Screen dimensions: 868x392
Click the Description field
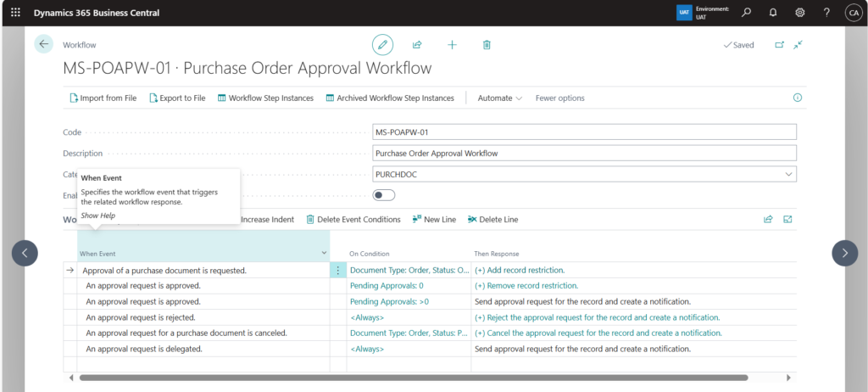click(x=585, y=153)
